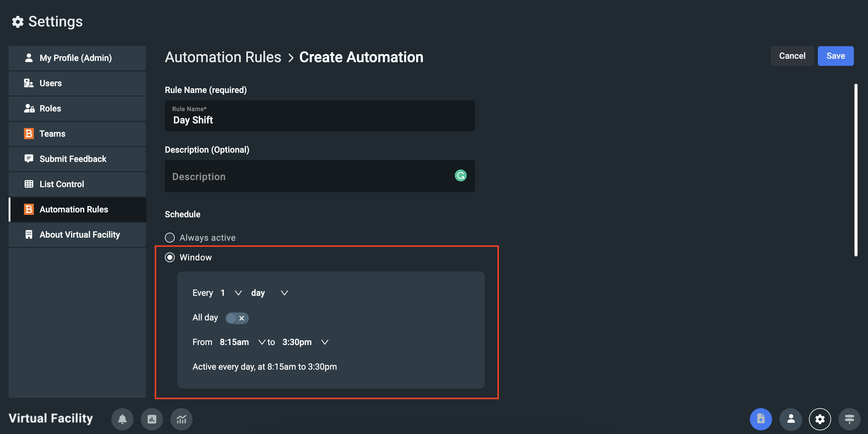Select the Window schedule option
868x434 pixels.
point(170,257)
